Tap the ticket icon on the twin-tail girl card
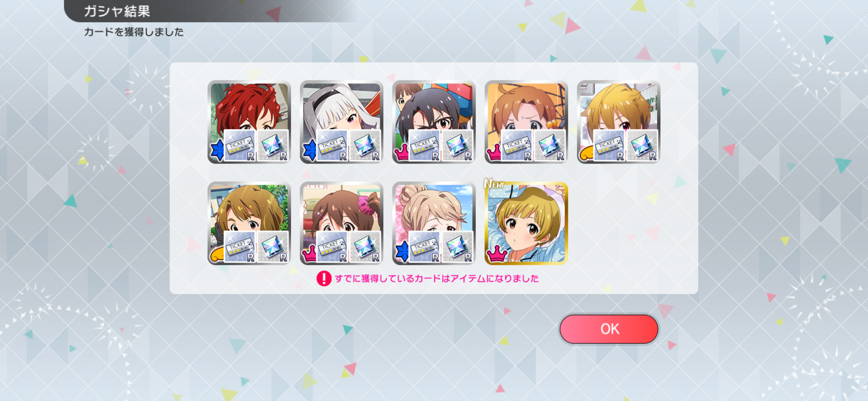Viewport: 868px width, 401px height. pyautogui.click(x=332, y=247)
